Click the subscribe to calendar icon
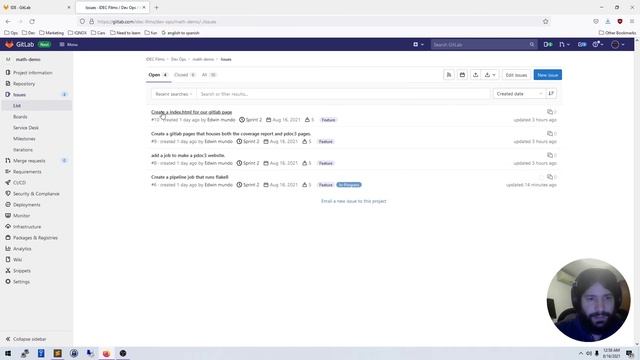 462,75
